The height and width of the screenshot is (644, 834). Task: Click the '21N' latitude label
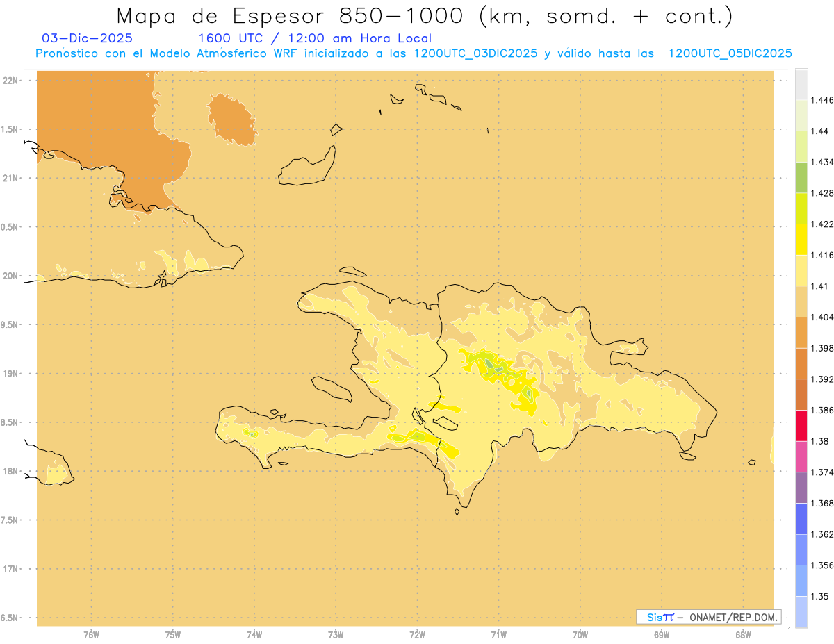click(10, 178)
